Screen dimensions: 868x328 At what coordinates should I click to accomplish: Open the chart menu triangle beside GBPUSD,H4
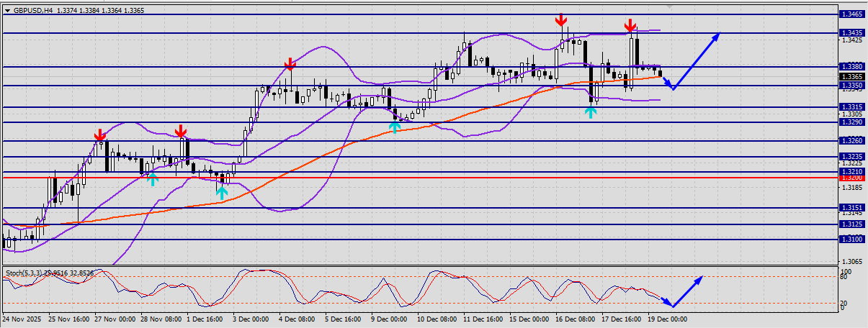pyautogui.click(x=8, y=11)
